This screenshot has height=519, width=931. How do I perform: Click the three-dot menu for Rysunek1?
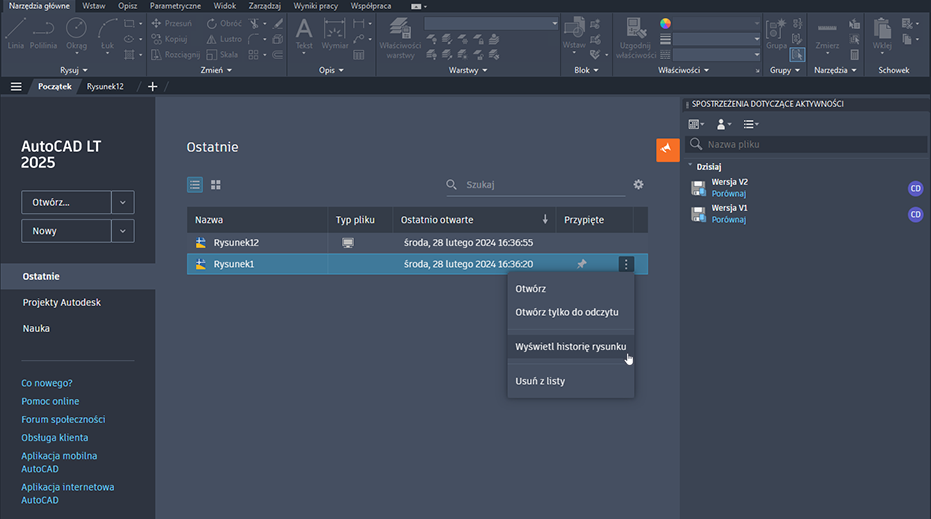(626, 264)
